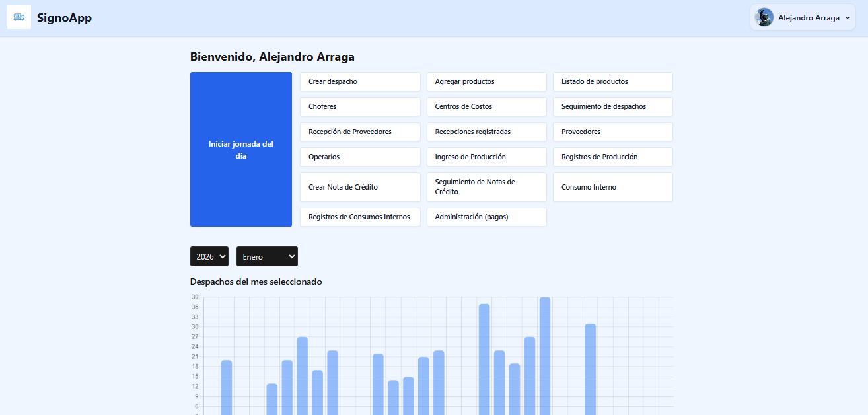Open Recepción de Proveedores
Image resolution: width=868 pixels, height=415 pixels.
(x=360, y=132)
